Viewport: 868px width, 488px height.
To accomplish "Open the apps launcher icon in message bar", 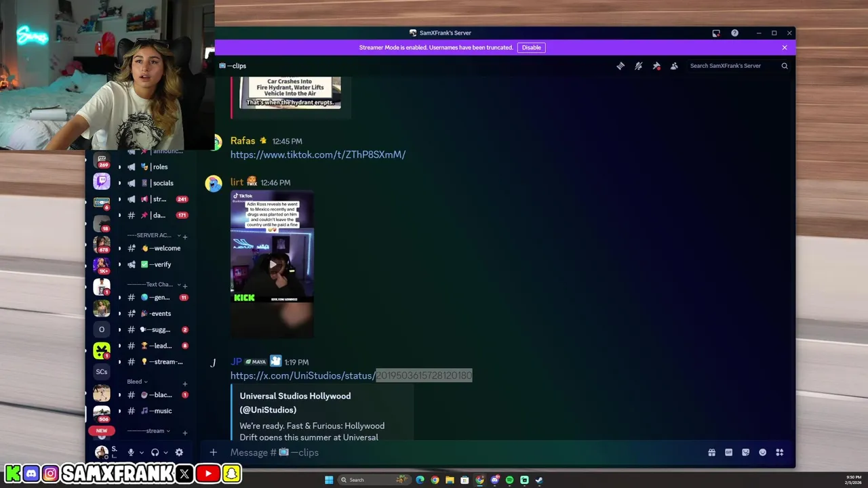I will [x=780, y=452].
